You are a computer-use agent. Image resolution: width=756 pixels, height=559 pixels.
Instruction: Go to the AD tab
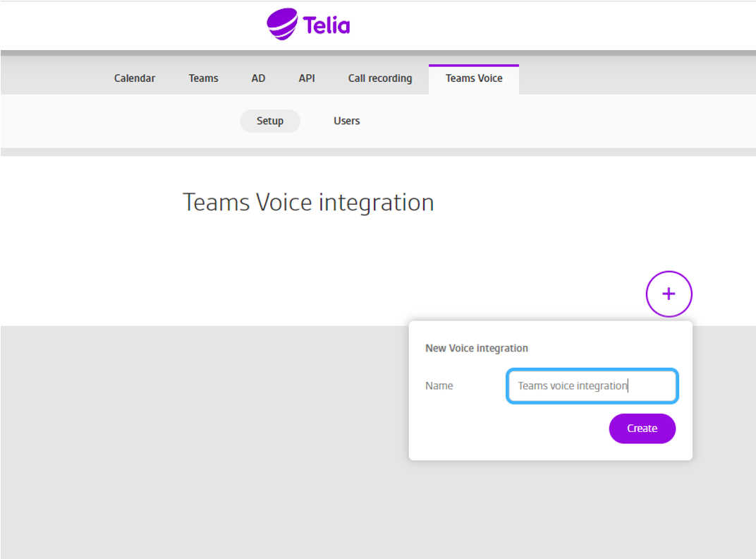[x=258, y=78]
